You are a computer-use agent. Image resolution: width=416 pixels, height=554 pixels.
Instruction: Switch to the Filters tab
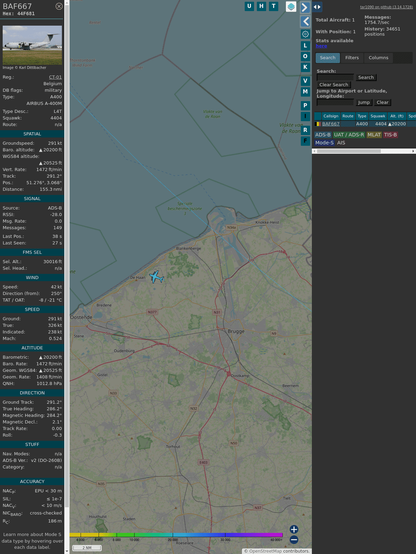tap(352, 58)
